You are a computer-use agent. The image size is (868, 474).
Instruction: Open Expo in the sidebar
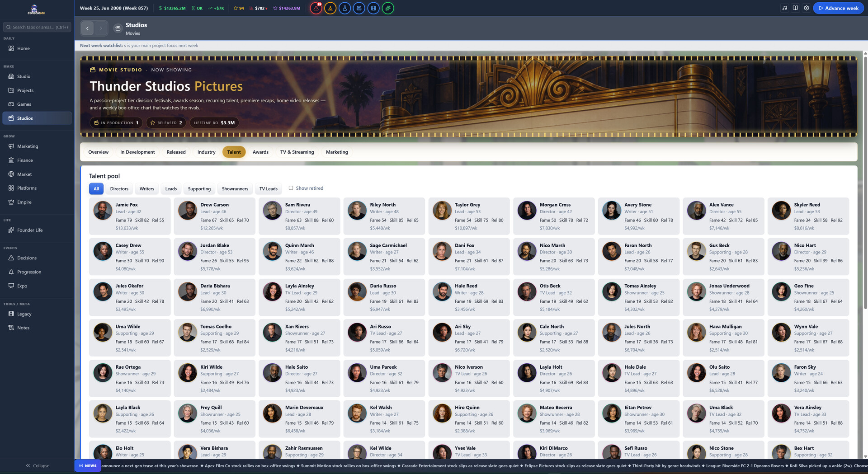(37, 286)
